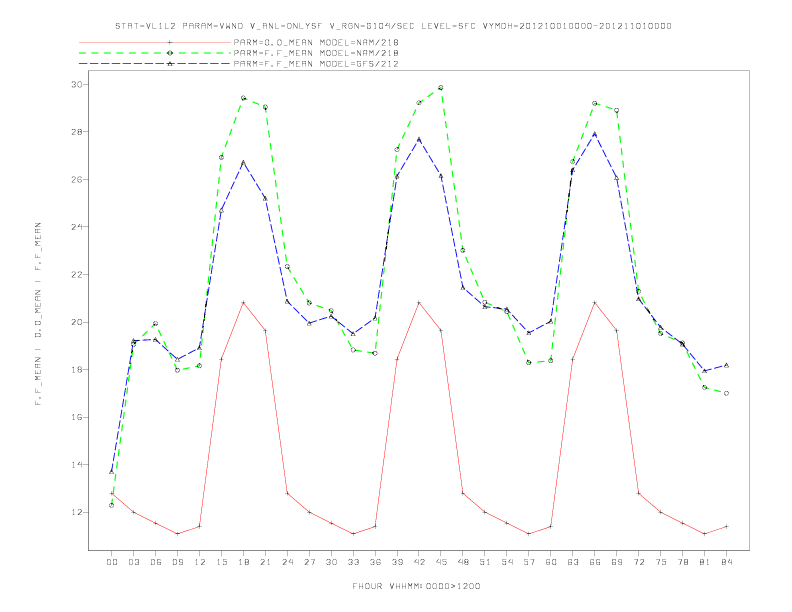Click the solid red legend line sample
Viewport: 792px width, 612px height.
point(155,42)
